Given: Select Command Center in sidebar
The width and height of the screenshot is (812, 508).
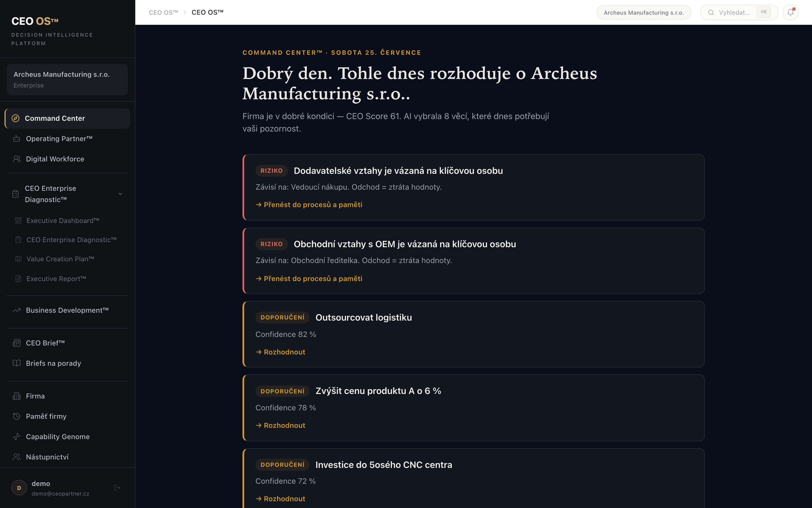Looking at the screenshot, I should tap(67, 118).
